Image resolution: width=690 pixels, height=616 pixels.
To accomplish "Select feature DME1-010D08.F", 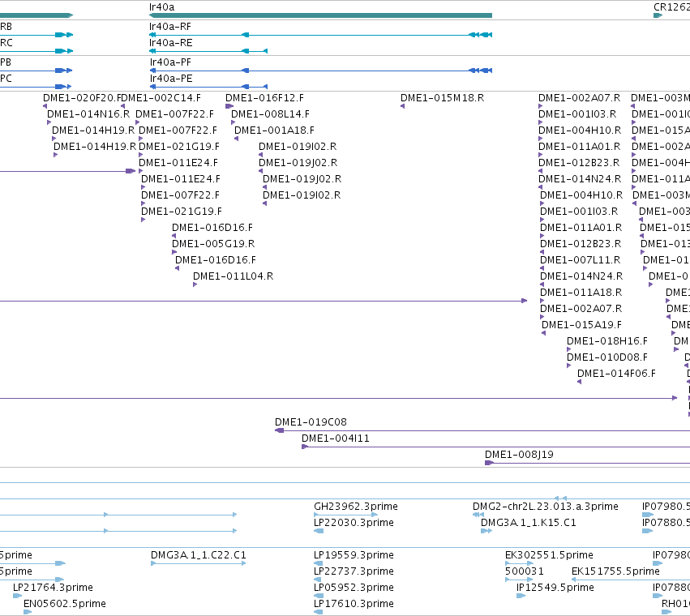I will pyautogui.click(x=606, y=357).
